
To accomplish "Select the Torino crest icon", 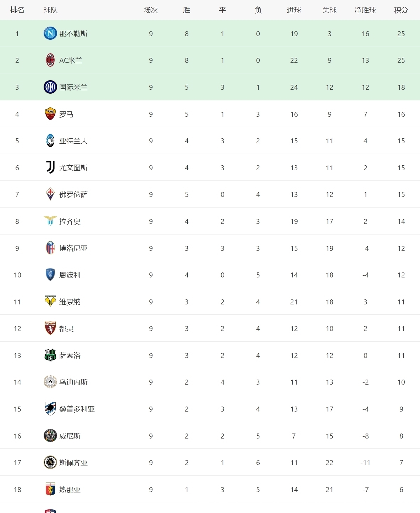I will (50, 329).
